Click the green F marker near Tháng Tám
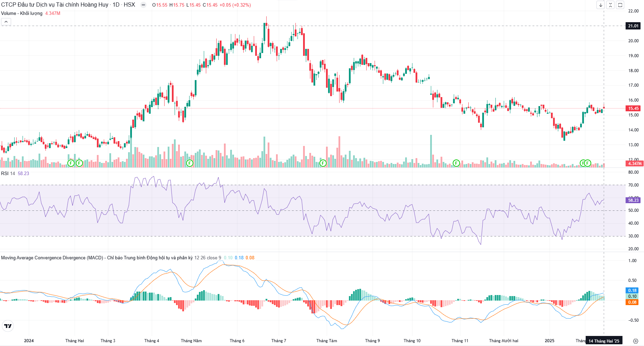644x346 pixels. [323, 163]
